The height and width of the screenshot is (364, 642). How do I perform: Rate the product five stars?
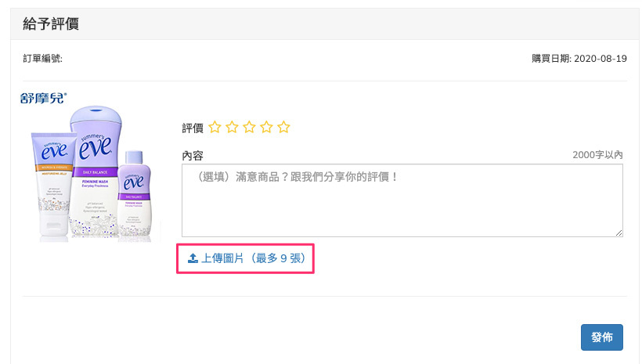[283, 127]
